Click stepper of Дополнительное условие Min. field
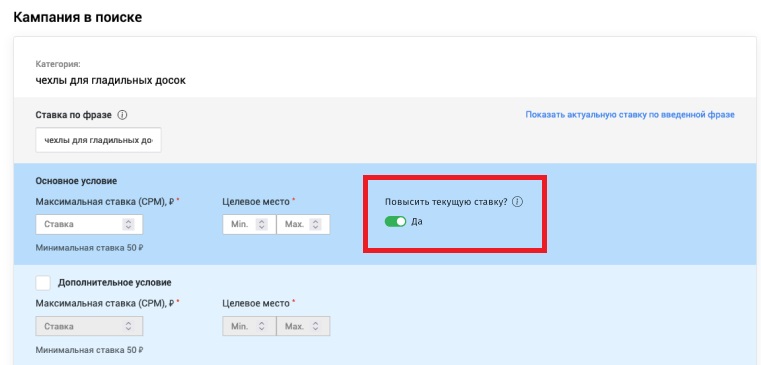Screen dimensions: 761x365 point(262,326)
